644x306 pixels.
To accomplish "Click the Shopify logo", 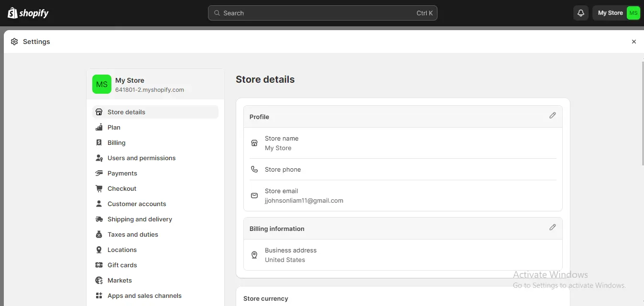I will click(28, 13).
